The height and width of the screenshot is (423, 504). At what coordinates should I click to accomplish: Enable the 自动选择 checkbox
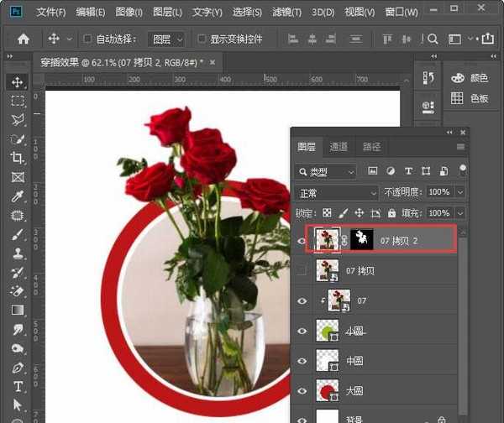(x=88, y=39)
